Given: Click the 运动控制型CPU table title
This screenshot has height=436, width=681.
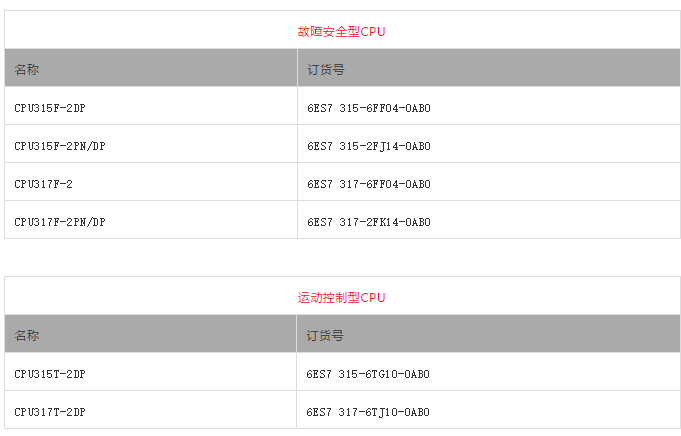Looking at the screenshot, I should (x=341, y=298).
